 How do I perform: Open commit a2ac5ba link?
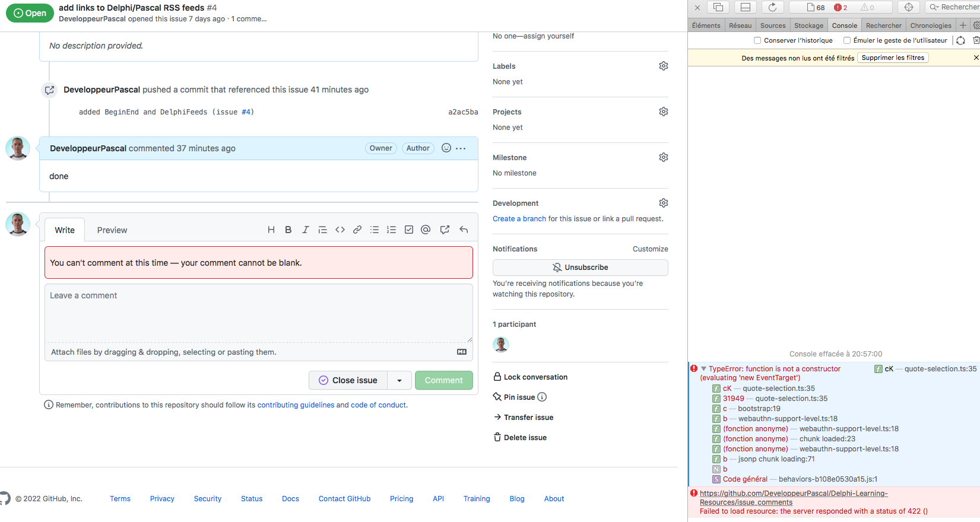[x=463, y=112]
